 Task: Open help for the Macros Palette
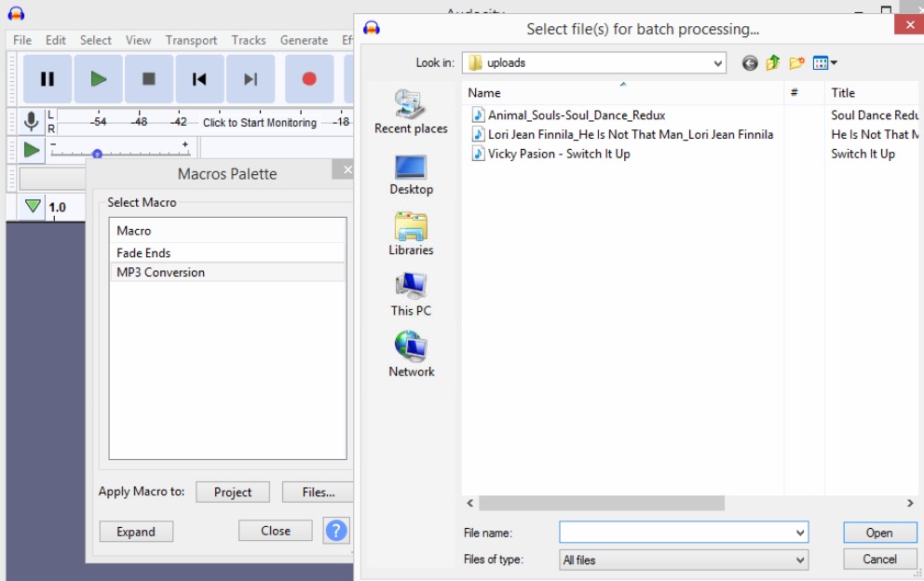tap(336, 531)
